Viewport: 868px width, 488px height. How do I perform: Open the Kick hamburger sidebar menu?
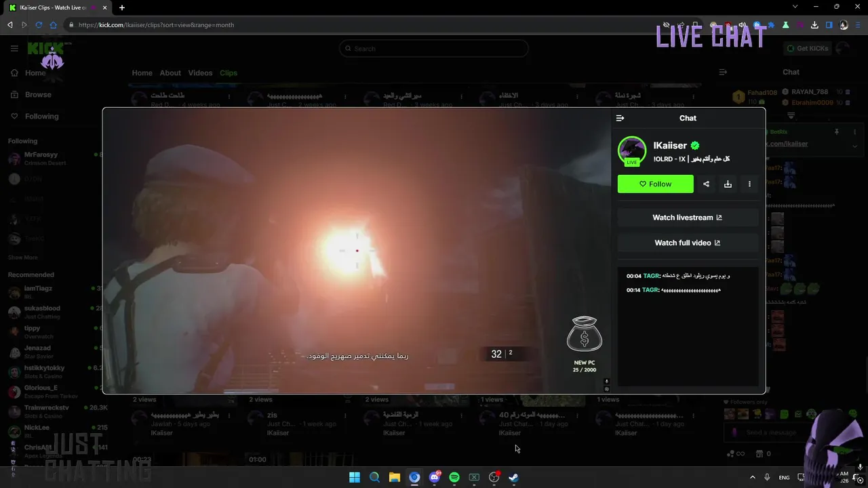pyautogui.click(x=14, y=48)
